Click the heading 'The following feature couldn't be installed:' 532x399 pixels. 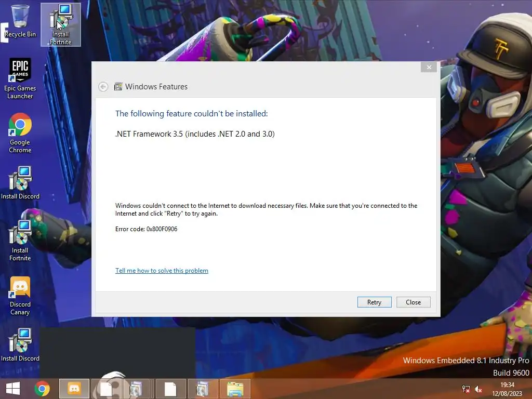click(x=191, y=114)
